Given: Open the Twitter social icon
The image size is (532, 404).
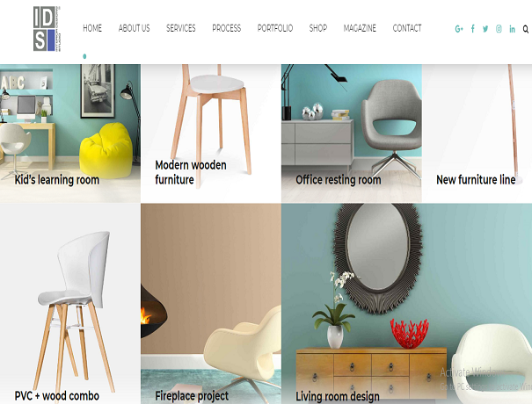Looking at the screenshot, I should point(485,29).
